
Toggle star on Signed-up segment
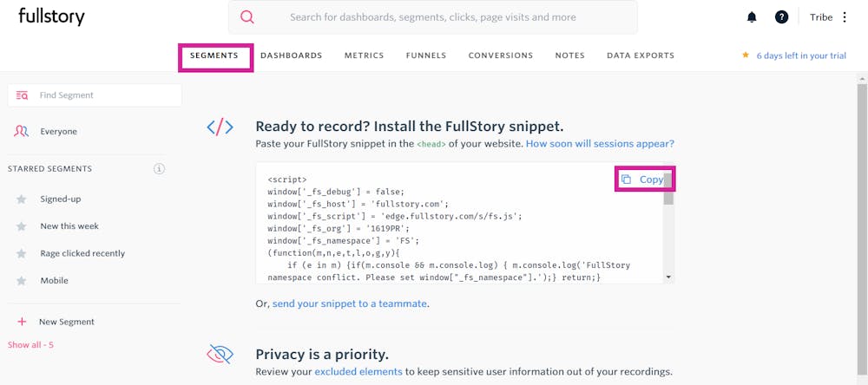click(22, 199)
